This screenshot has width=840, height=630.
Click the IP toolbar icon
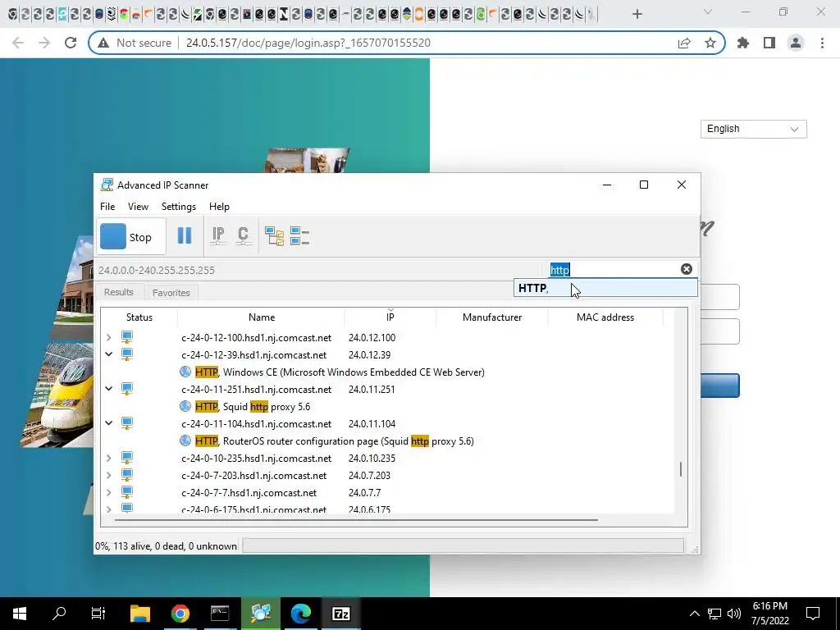coord(218,235)
